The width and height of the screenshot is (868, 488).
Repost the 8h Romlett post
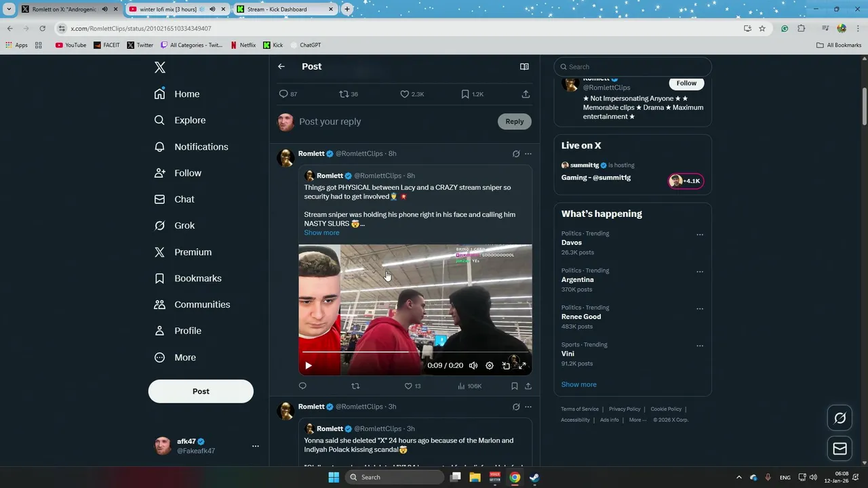[355, 386]
